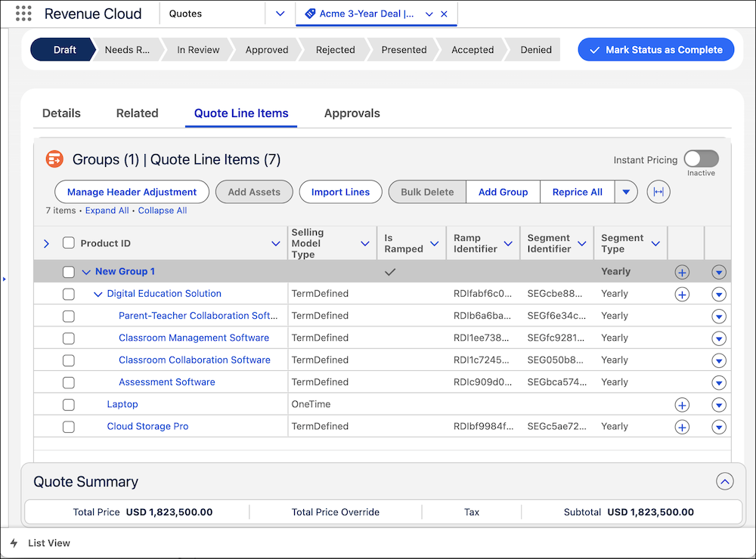Collapse the Quote Summary panel
The width and height of the screenshot is (756, 559).
[x=725, y=481]
